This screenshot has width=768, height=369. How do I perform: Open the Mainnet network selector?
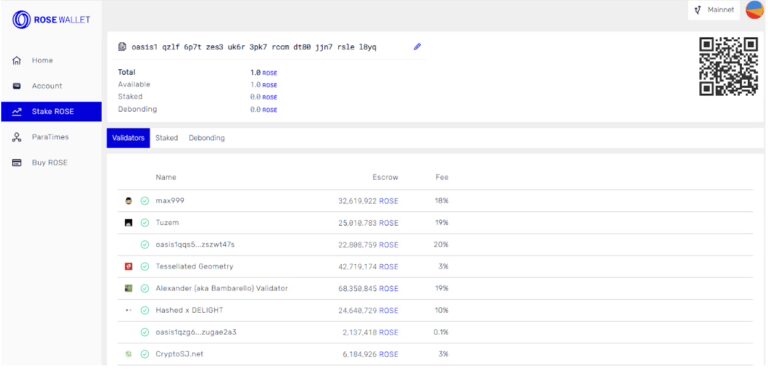[714, 10]
